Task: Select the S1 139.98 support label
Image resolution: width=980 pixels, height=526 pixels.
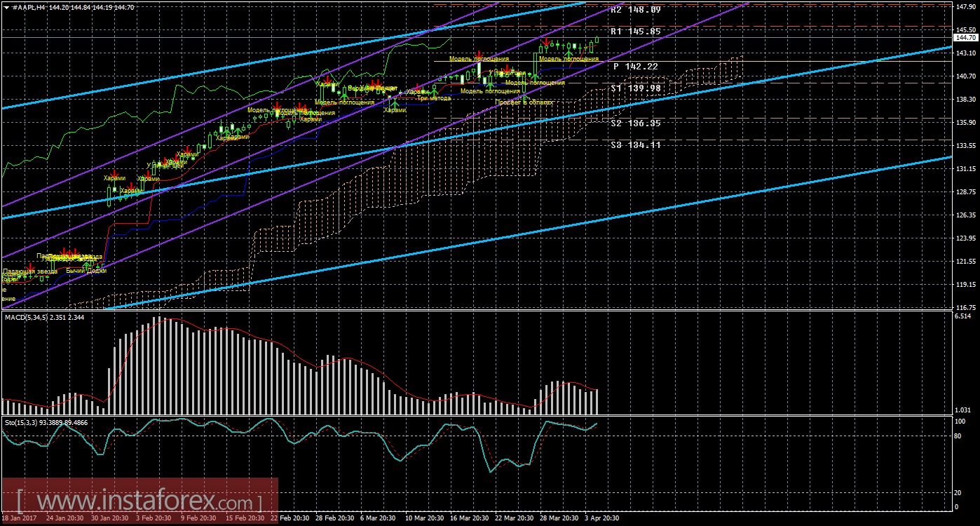Action: click(636, 88)
